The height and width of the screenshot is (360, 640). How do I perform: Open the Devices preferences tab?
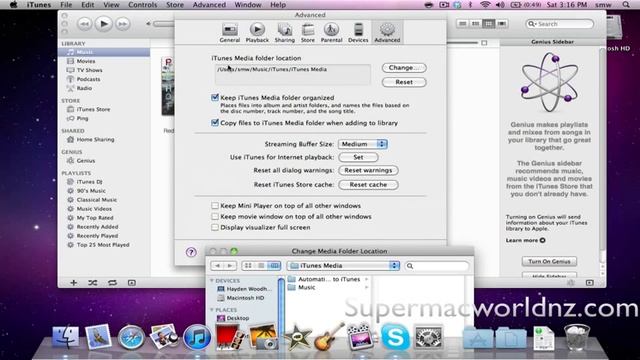point(358,33)
